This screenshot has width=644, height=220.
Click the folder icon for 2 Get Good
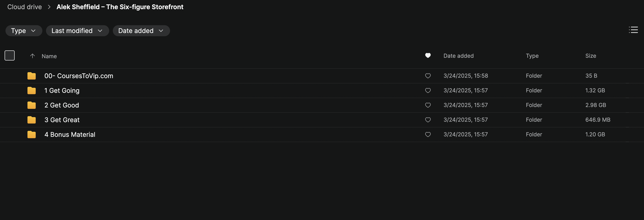click(32, 105)
